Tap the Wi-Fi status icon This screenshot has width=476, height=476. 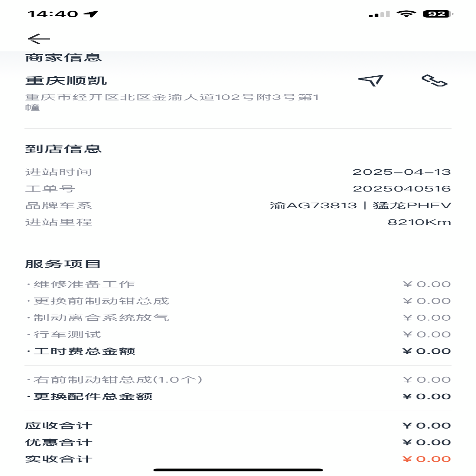coord(406,13)
